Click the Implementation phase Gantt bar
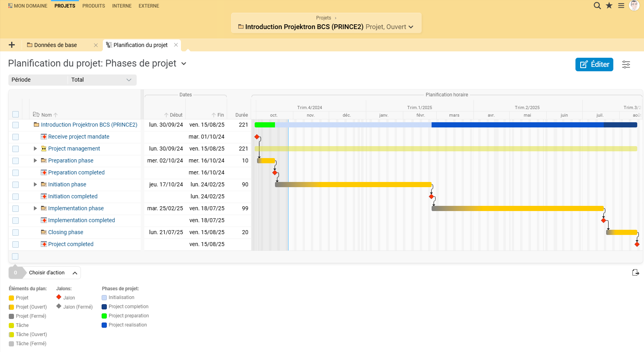Screen dimensions: 644x352 pyautogui.click(x=518, y=208)
